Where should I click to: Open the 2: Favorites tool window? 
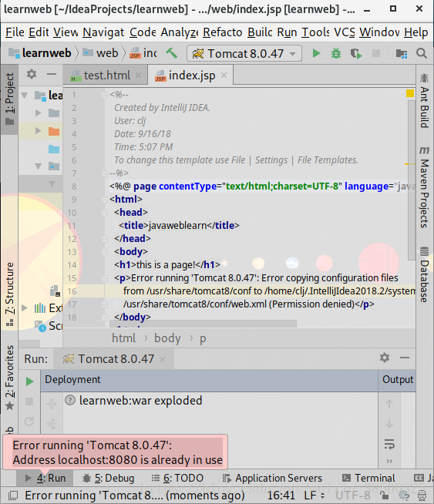pyautogui.click(x=9, y=378)
